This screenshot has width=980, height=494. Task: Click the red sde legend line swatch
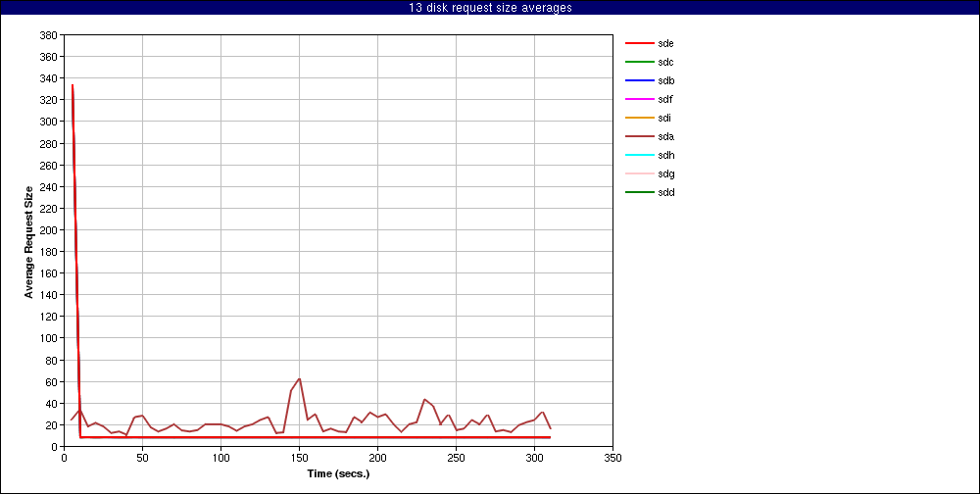pyautogui.click(x=639, y=44)
